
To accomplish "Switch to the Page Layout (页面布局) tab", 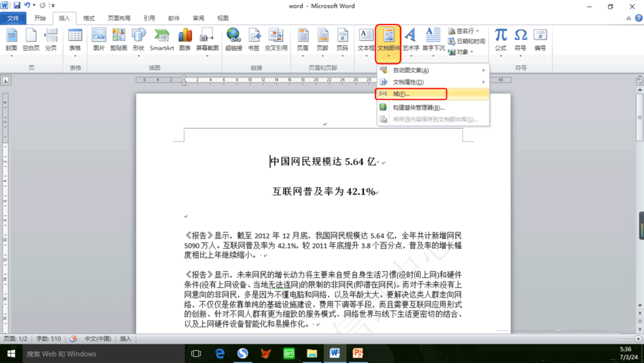I will click(x=119, y=18).
